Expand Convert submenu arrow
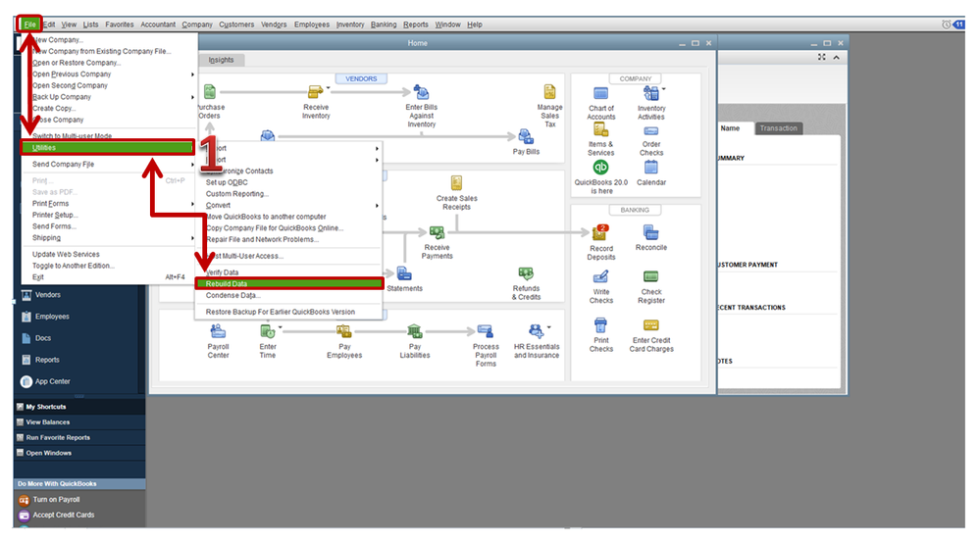 tap(377, 206)
